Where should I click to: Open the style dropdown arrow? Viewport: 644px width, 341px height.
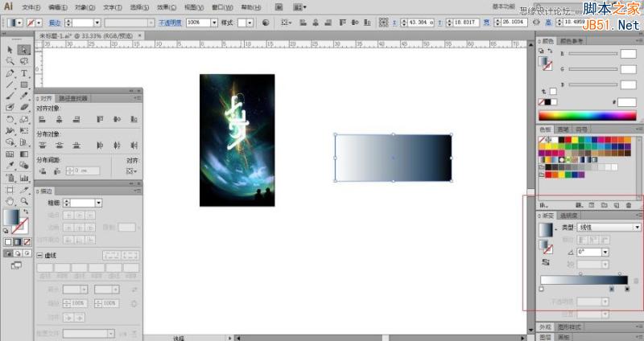(250, 23)
